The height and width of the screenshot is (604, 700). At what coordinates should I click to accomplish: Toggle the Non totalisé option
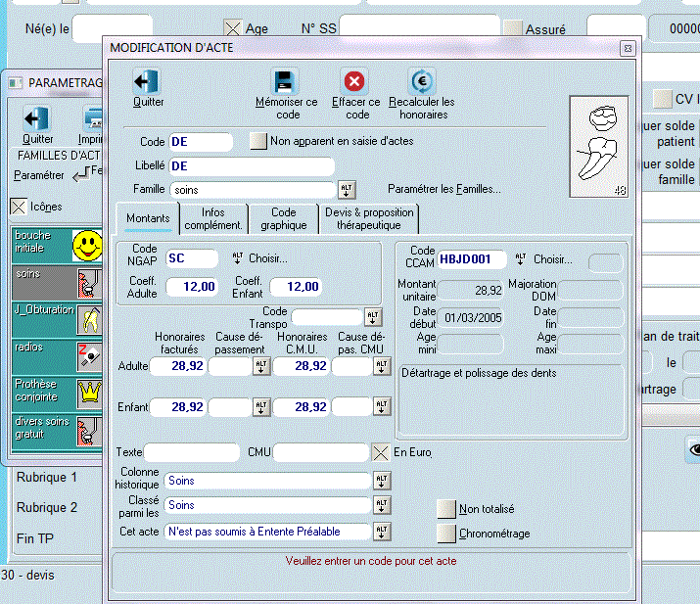point(445,509)
